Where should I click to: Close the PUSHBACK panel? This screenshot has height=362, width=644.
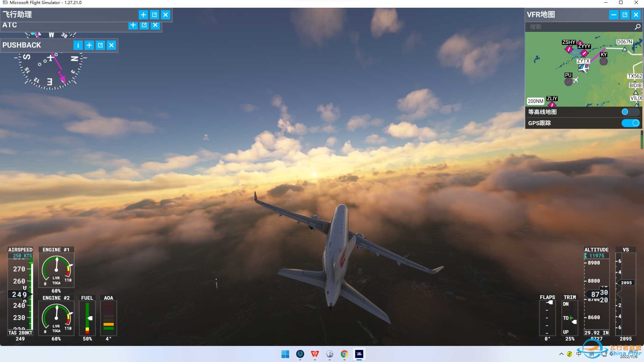click(111, 45)
